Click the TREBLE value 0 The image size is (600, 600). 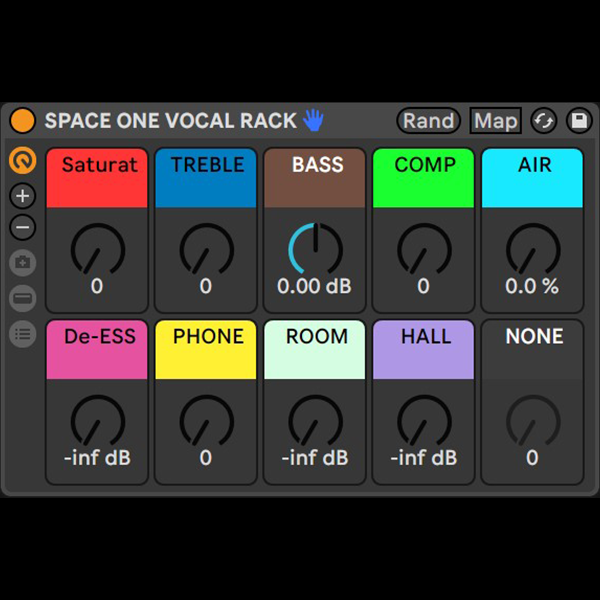(x=205, y=286)
